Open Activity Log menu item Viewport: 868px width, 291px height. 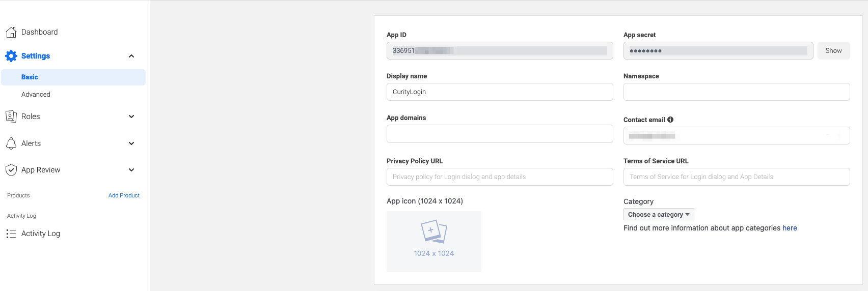tap(41, 234)
